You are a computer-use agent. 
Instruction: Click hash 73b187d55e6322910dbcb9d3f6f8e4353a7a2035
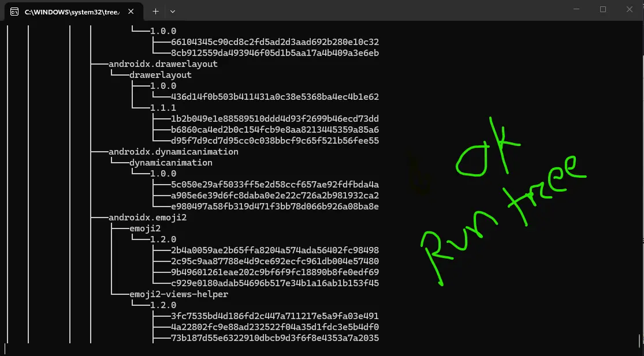click(x=275, y=338)
